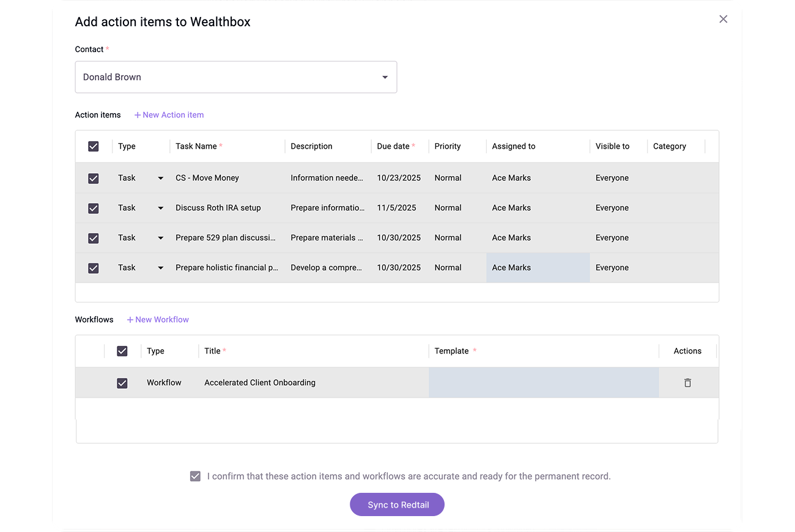
Task: Close the Add action items dialog
Action: (x=723, y=20)
